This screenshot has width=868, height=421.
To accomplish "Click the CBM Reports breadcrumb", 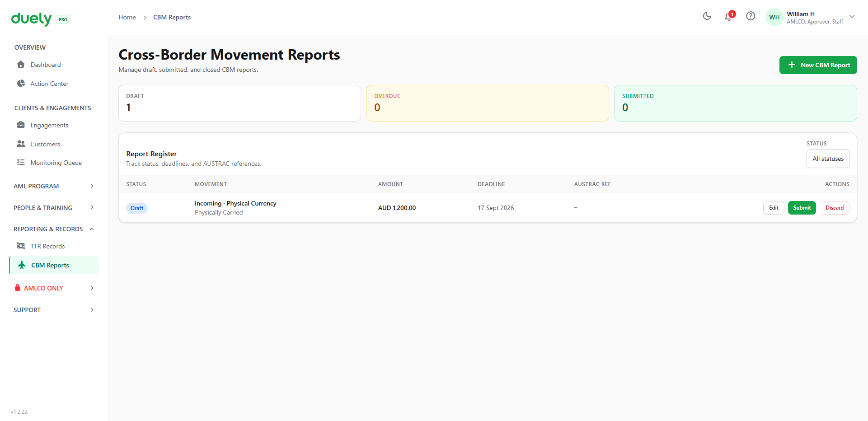I will click(172, 17).
